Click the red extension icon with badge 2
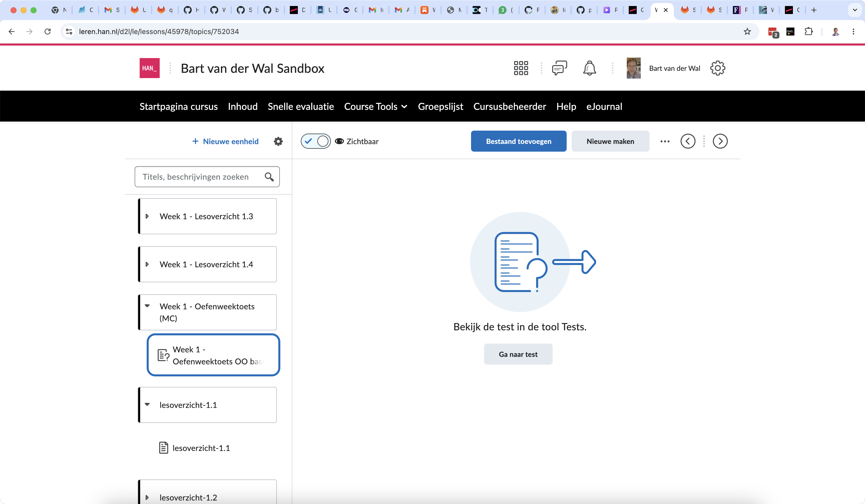865x504 pixels. 773,32
